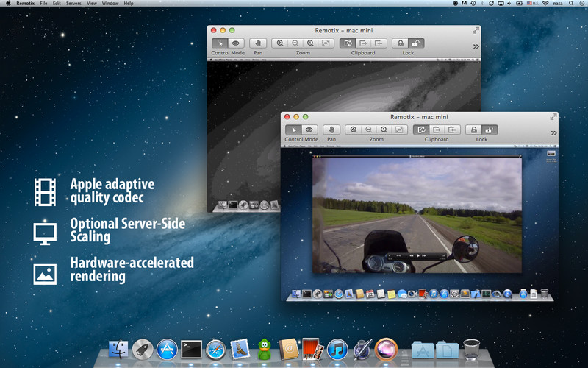Zoom in using magnifier plus in front Remotix window

[x=354, y=130]
